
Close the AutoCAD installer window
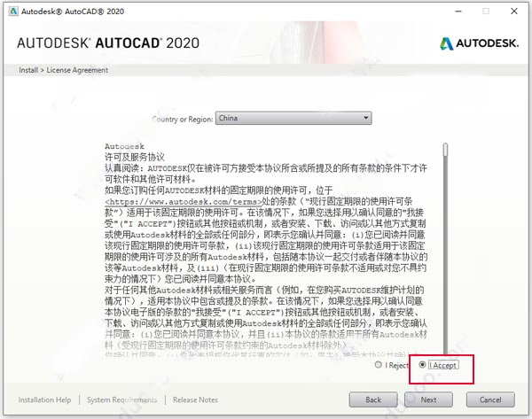[514, 12]
